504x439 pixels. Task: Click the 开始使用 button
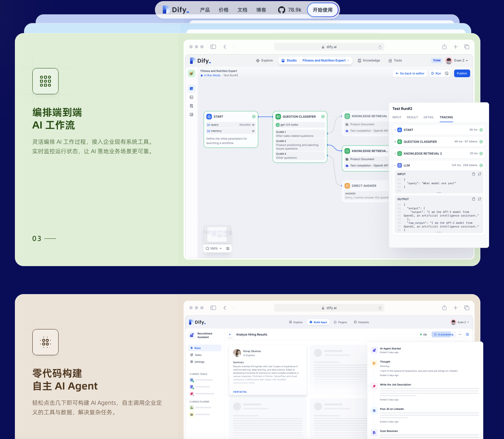tap(323, 10)
